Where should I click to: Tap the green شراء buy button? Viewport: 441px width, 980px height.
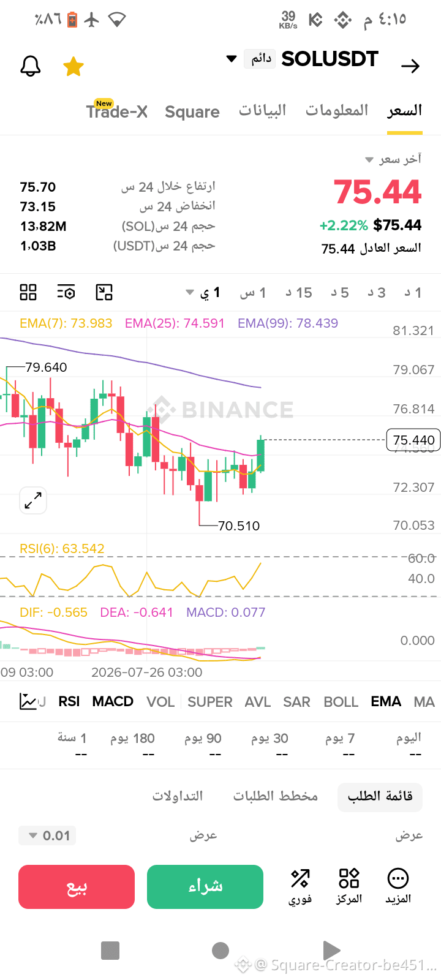(205, 887)
